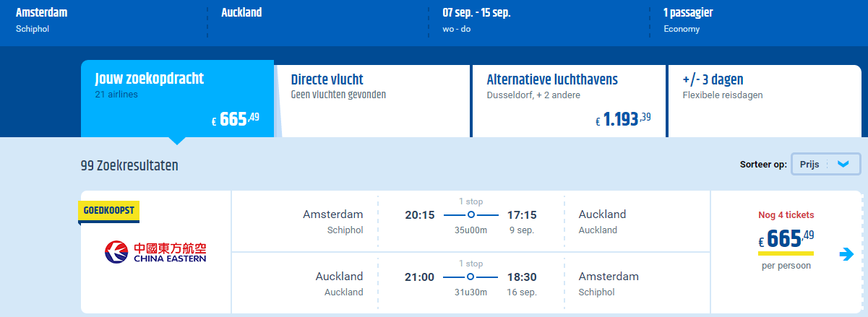Select the Jouw zoekopdracht tab

click(x=177, y=99)
